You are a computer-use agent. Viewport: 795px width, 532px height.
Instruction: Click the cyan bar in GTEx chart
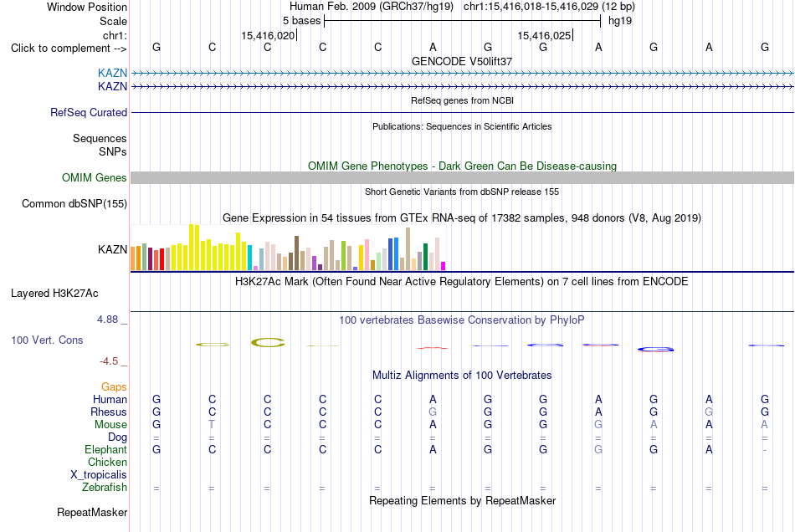249,258
